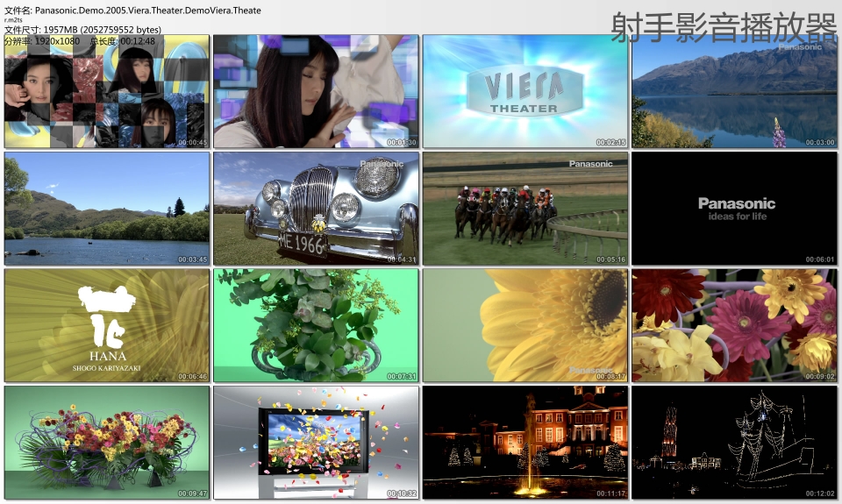Select the thumbnail at timestamp 00:01:30
Viewport: 842px width, 504px height.
click(x=317, y=91)
